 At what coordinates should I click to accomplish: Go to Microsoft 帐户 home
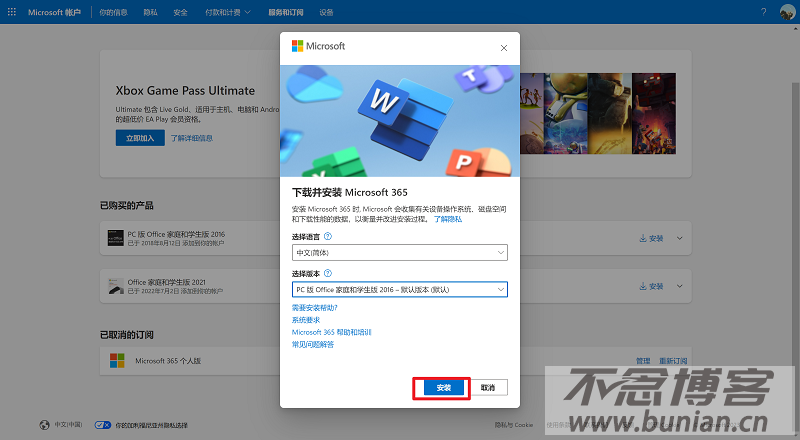(54, 12)
